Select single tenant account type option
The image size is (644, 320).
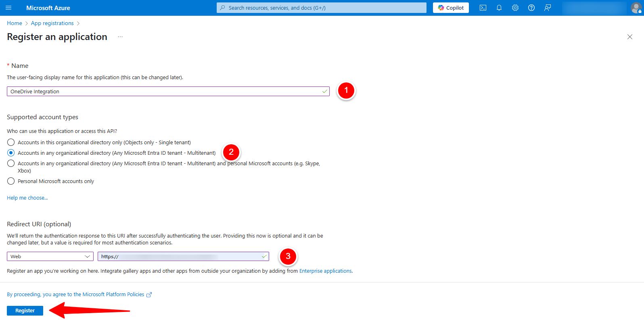coord(11,142)
